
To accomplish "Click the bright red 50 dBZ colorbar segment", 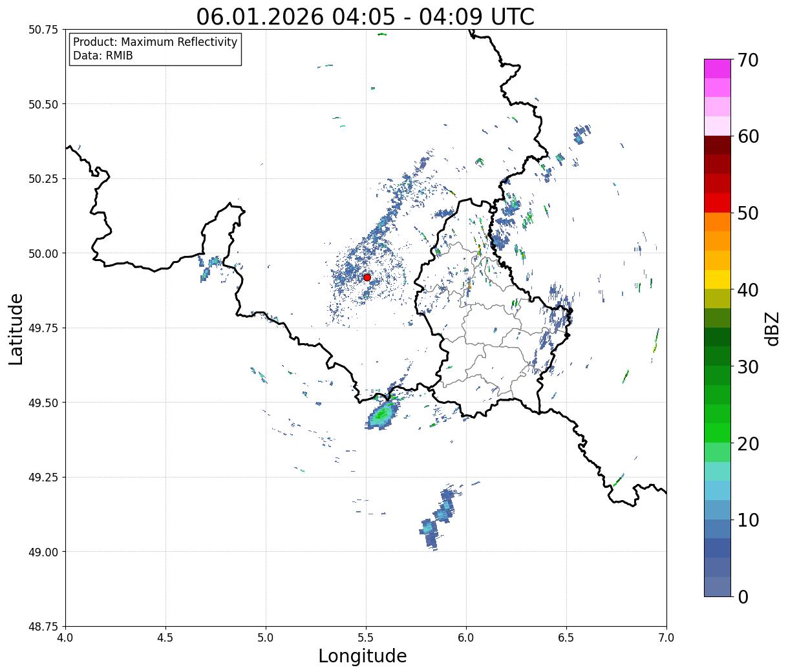I will click(717, 203).
